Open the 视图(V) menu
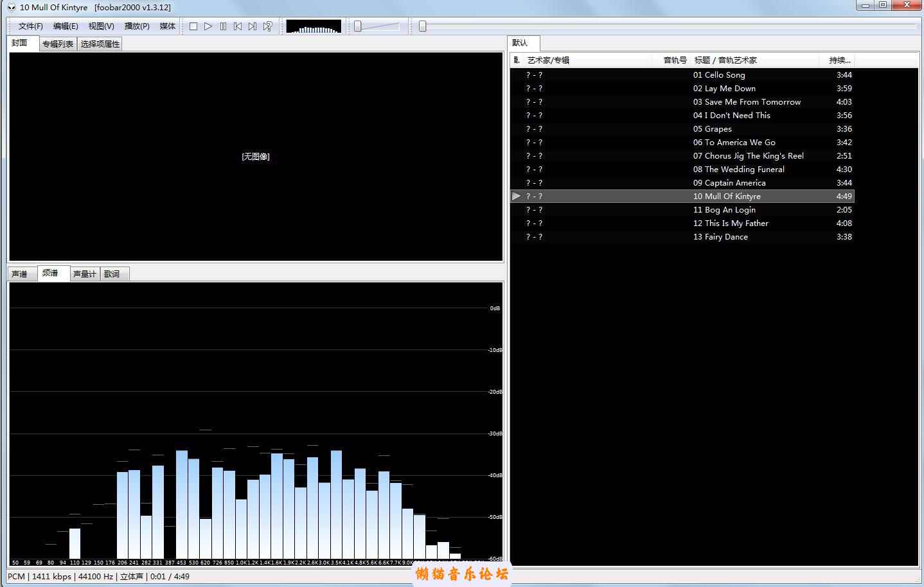This screenshot has width=924, height=587. click(x=102, y=26)
